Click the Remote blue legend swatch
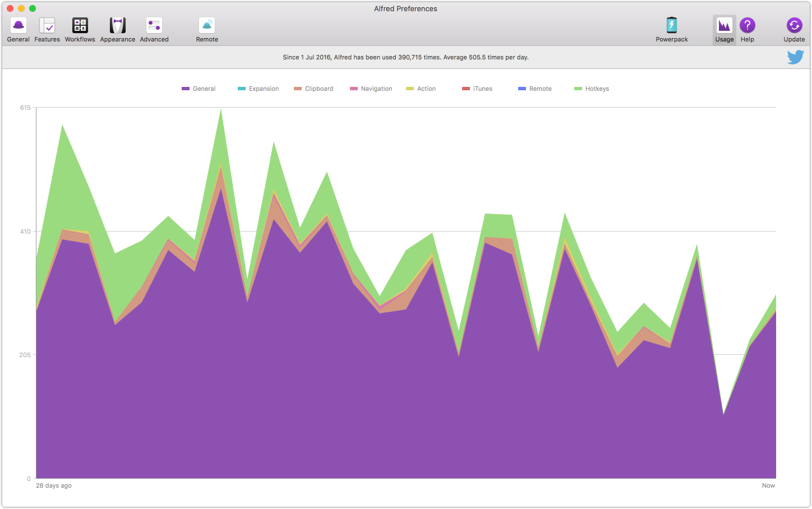This screenshot has height=509, width=812. (x=522, y=89)
